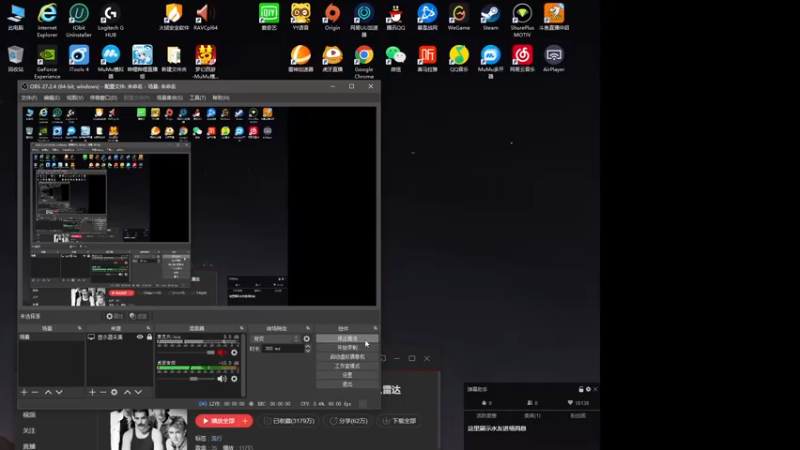Undock the 场景 panel via header icon

[80, 328]
